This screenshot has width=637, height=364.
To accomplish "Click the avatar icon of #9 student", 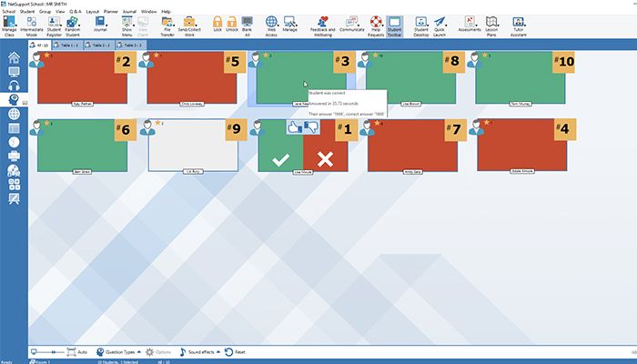I will [147, 127].
